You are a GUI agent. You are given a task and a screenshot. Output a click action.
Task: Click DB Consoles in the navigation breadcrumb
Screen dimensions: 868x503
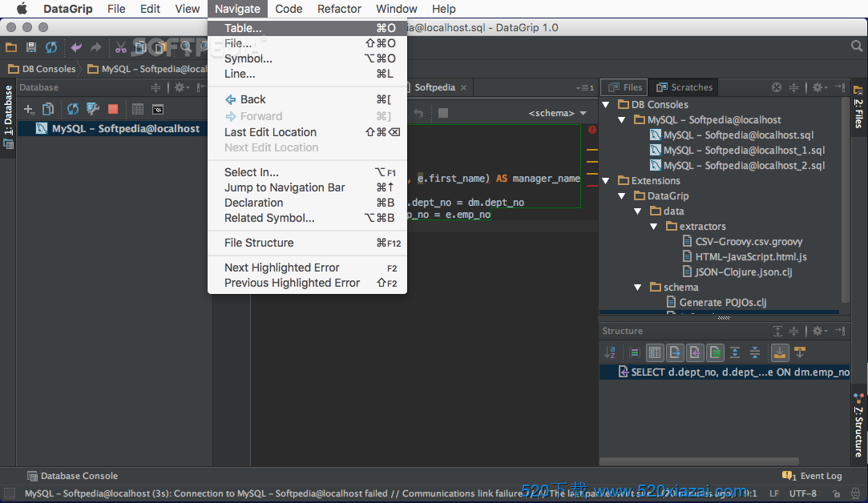click(x=42, y=69)
